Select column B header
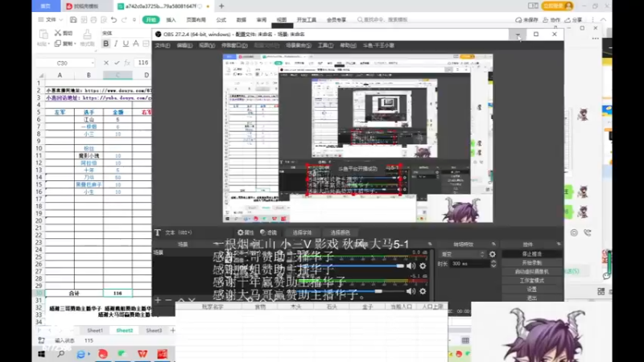This screenshot has width=644, height=362. tap(89, 75)
